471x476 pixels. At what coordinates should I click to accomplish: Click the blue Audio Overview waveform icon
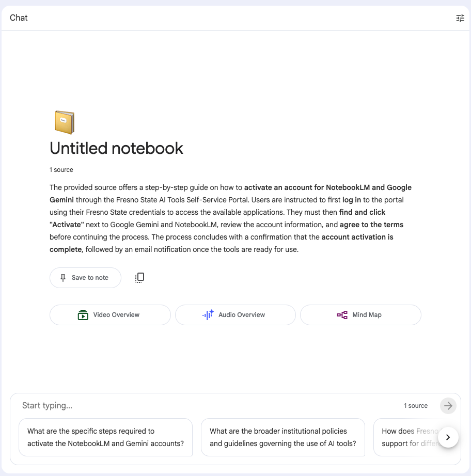[x=208, y=315]
